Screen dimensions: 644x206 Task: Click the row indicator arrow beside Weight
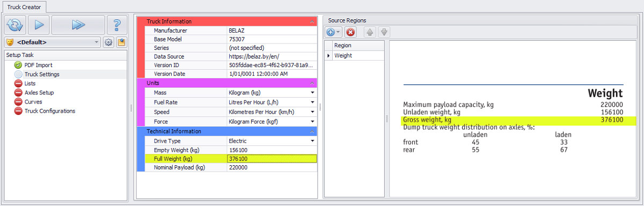[x=328, y=55]
